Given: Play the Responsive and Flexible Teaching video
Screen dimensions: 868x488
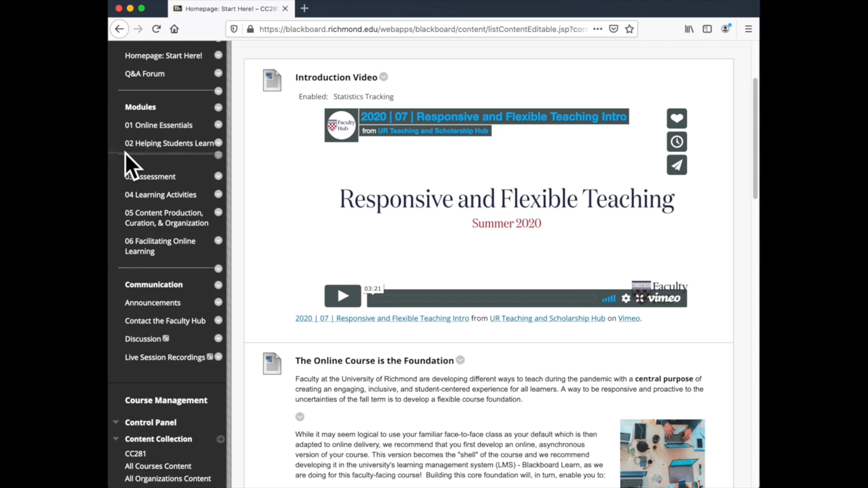Looking at the screenshot, I should (x=342, y=296).
